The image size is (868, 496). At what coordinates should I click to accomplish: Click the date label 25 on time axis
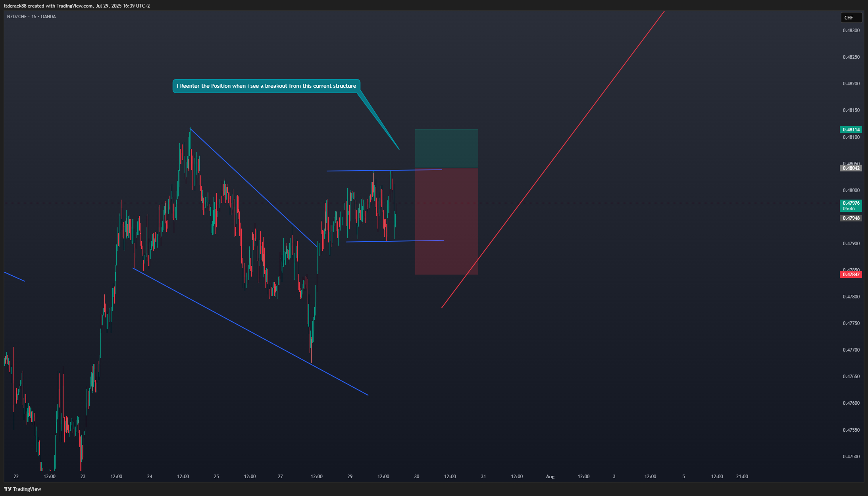click(216, 477)
